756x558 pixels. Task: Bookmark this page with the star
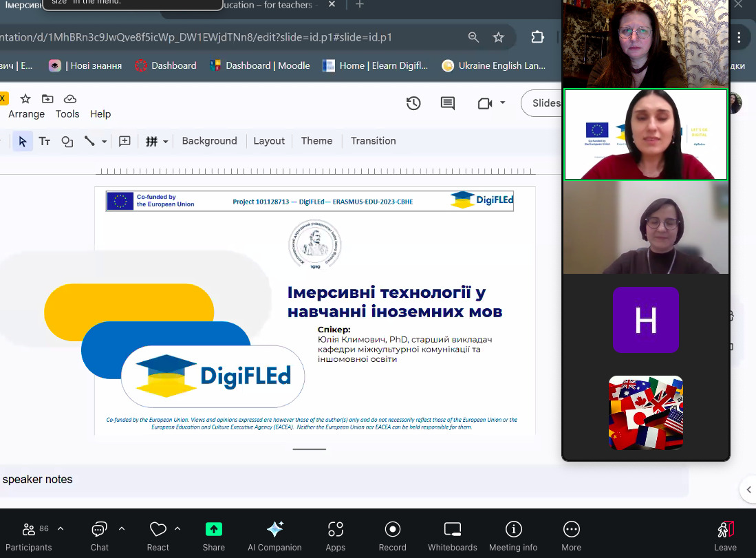499,37
